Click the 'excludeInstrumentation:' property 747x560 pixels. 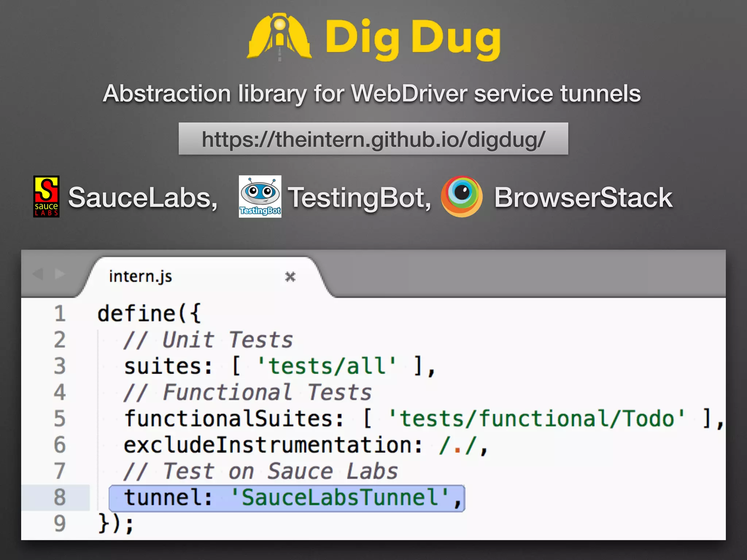(273, 445)
